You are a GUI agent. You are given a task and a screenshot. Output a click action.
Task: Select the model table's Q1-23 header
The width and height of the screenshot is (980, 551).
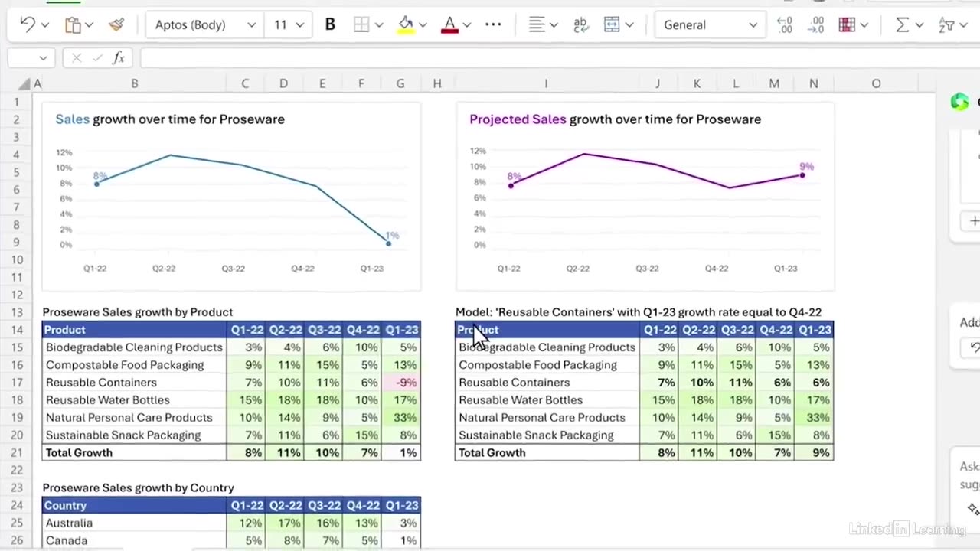click(814, 330)
